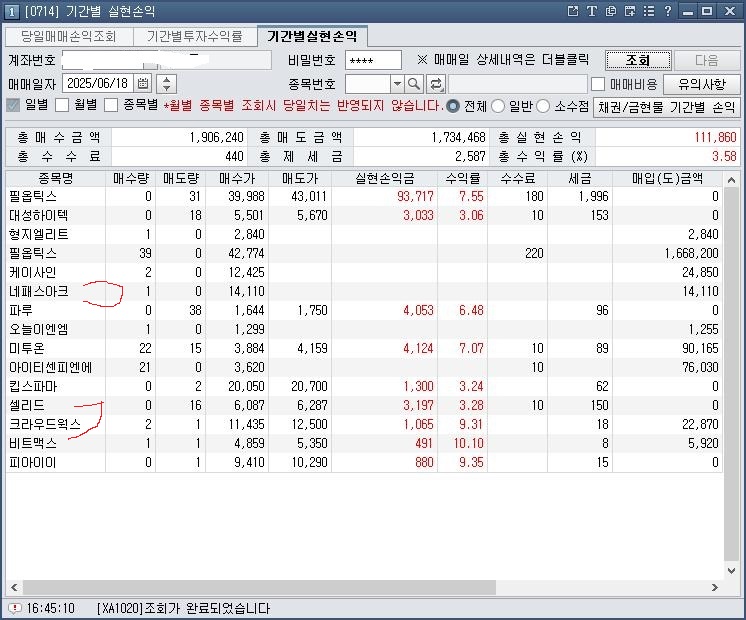This screenshot has width=746, height=620.
Task: Check the 매매비용 checkbox
Action: point(598,84)
